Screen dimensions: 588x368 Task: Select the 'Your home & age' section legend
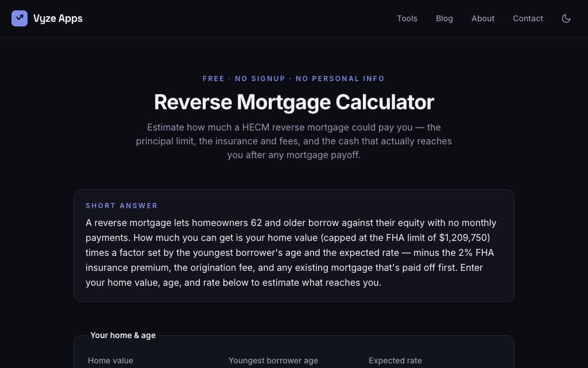(123, 335)
